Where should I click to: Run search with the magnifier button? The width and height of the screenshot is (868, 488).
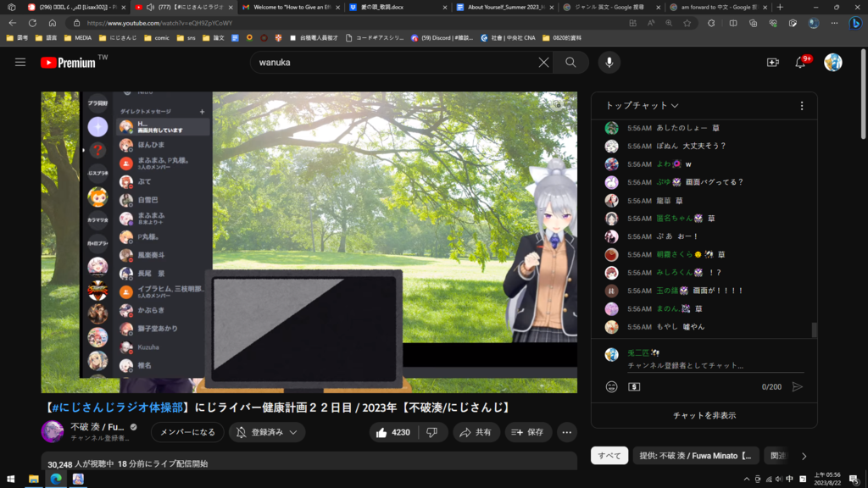click(570, 63)
